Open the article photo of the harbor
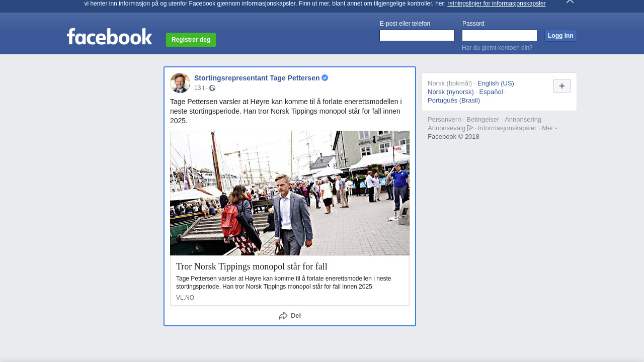This screenshot has width=644, height=362. tap(290, 193)
